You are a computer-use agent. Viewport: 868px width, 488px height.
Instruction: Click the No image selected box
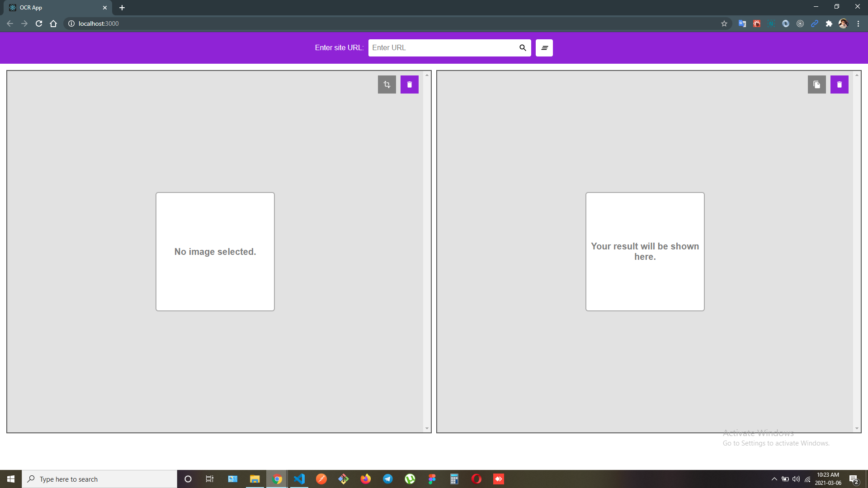215,252
